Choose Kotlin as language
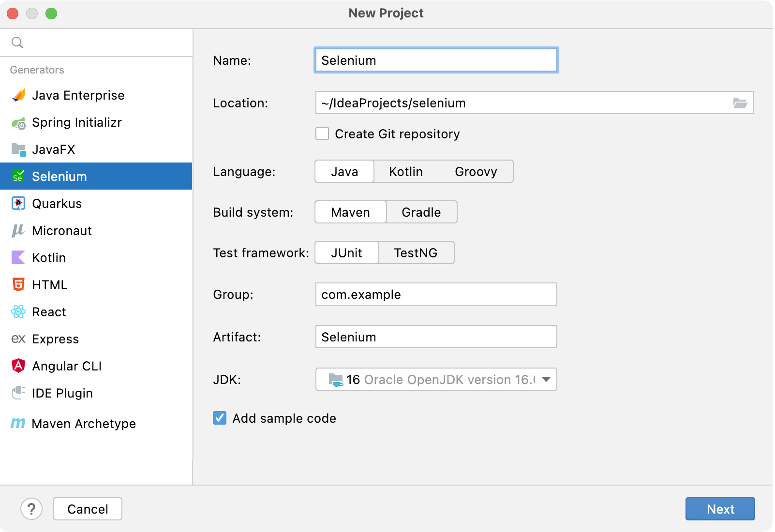Screen dimensions: 775x532 [x=406, y=172]
